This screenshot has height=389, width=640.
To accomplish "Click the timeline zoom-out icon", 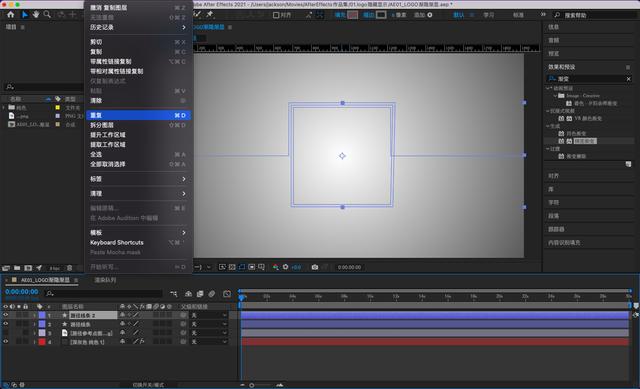I will (242, 385).
